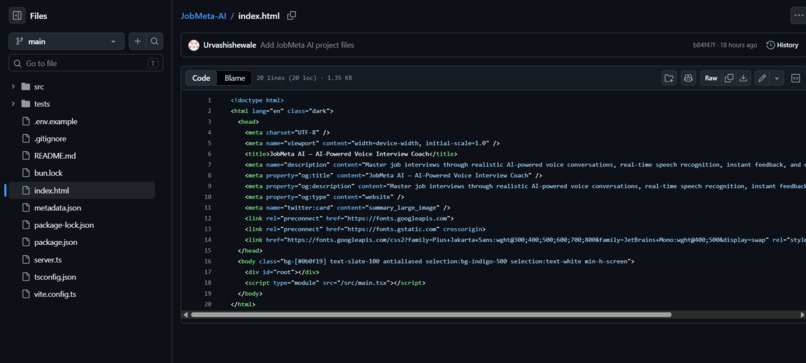Image resolution: width=806 pixels, height=363 pixels.
Task: Copy raw file contents icon
Action: [x=729, y=78]
